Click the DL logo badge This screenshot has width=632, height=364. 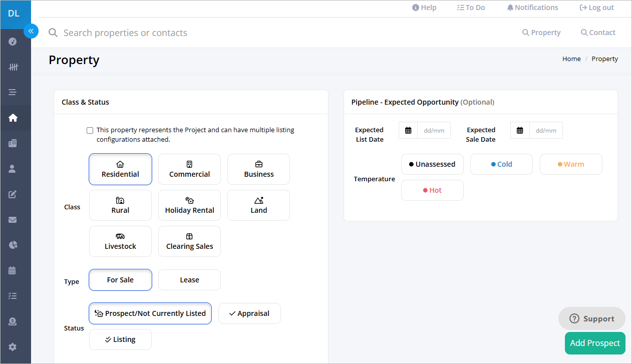(16, 14)
